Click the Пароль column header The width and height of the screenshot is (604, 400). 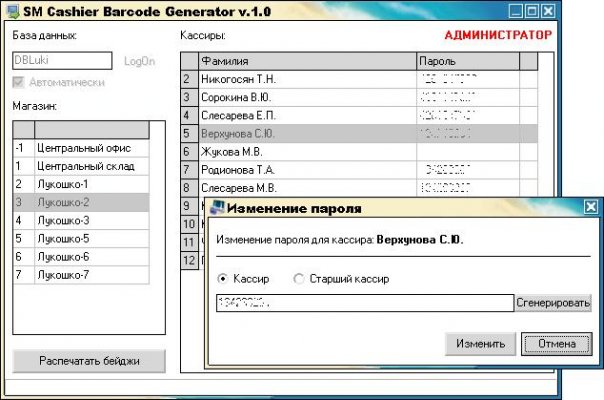click(468, 61)
